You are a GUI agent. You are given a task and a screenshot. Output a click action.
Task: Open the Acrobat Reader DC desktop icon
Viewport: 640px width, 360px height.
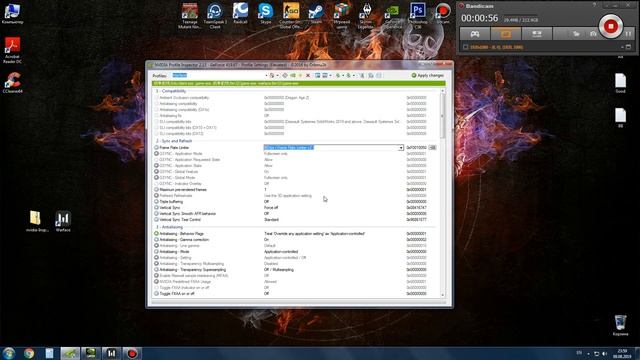[12, 50]
